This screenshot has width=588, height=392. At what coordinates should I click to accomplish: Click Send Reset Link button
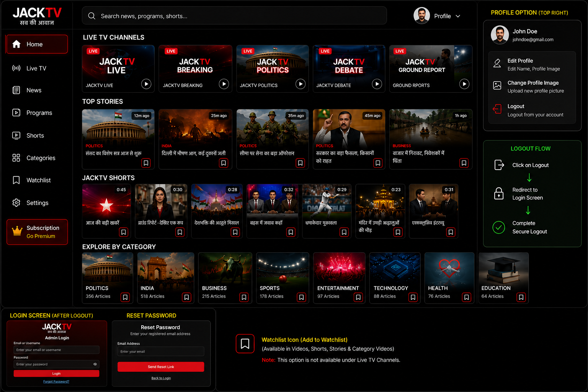[x=161, y=367]
